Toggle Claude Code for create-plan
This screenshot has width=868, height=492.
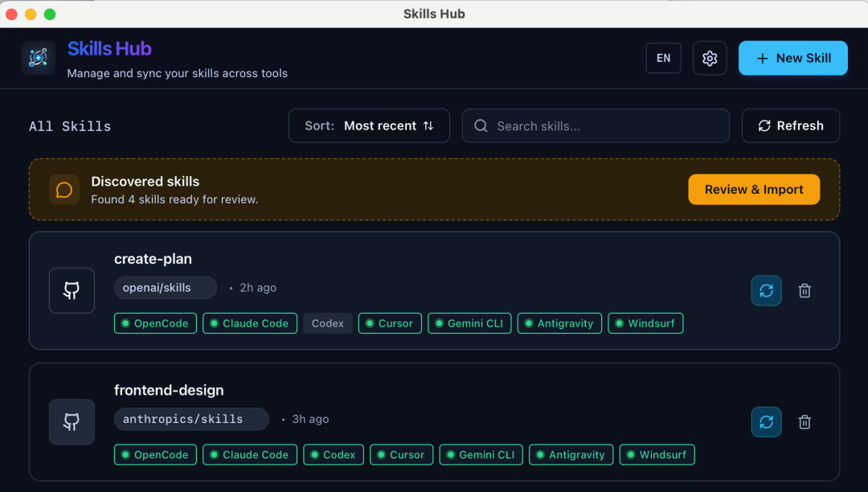(x=250, y=323)
